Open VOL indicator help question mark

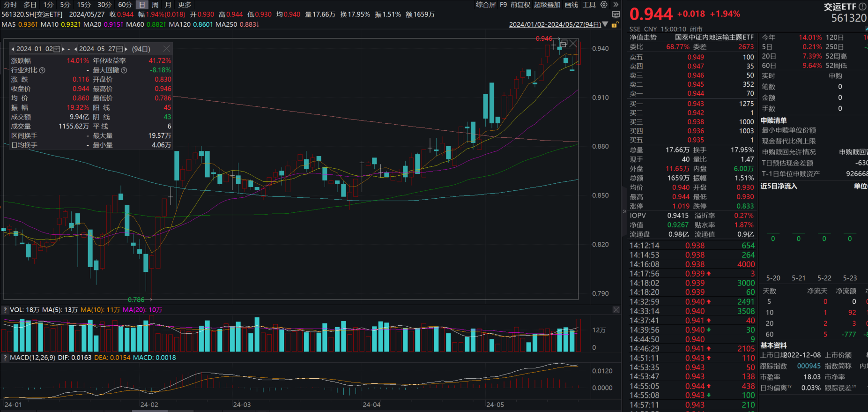[x=5, y=310]
